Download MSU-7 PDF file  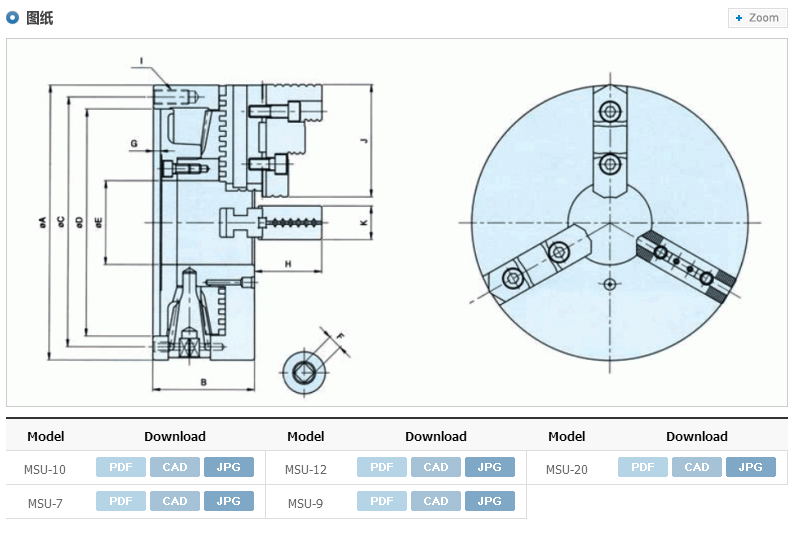[121, 501]
